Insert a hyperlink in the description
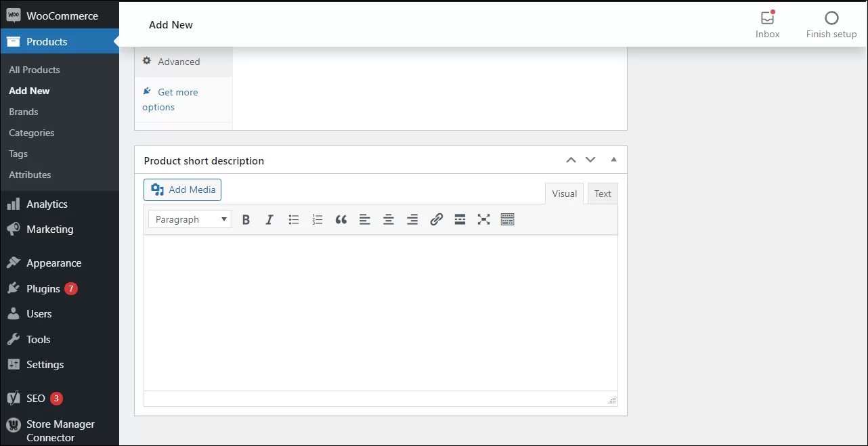The width and height of the screenshot is (868, 446). [435, 219]
